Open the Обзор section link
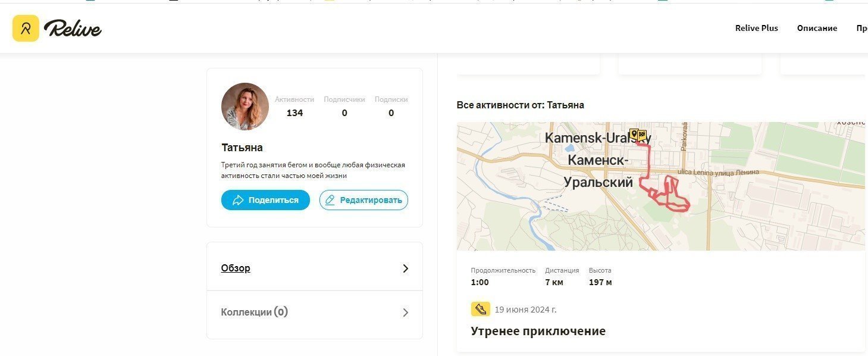 tap(236, 268)
